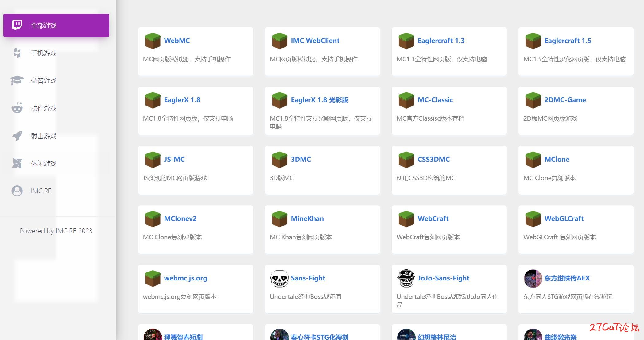Click the grass block icon of Eaglercraft 1.3
Viewport: 644px width, 340px height.
tap(406, 41)
